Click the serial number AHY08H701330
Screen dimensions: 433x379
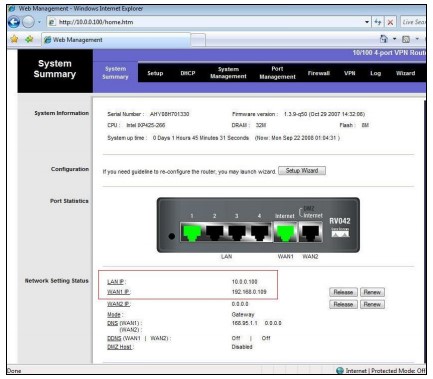(x=169, y=114)
